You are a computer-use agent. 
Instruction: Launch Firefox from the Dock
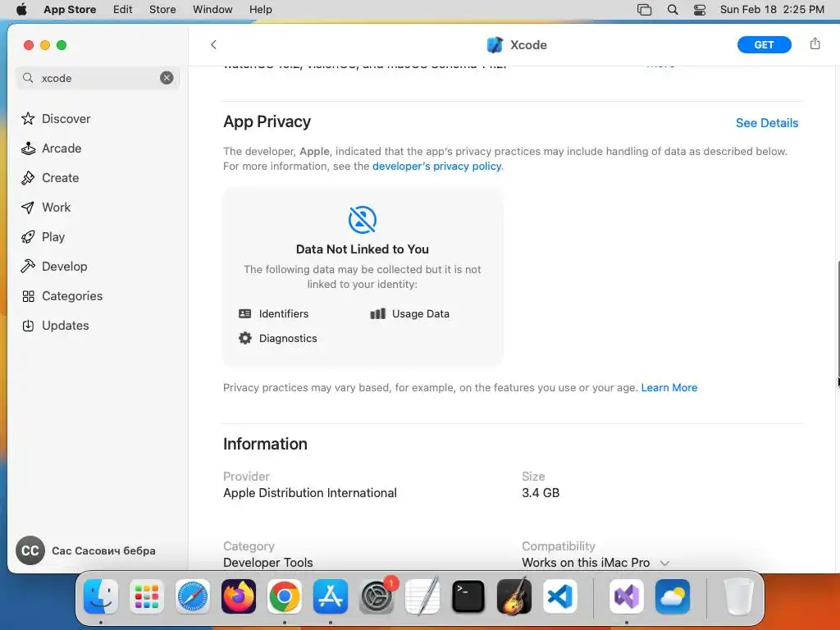click(239, 596)
